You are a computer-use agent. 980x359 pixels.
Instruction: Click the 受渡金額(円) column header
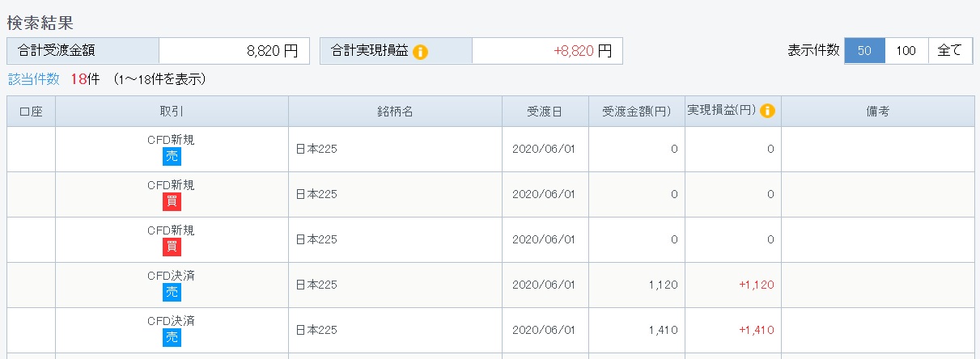tap(636, 112)
